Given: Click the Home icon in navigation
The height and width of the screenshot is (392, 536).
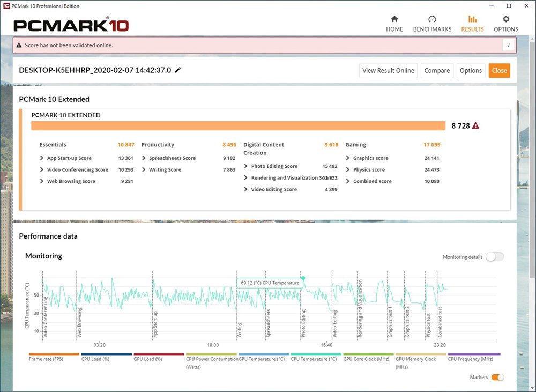Looking at the screenshot, I should 394,19.
